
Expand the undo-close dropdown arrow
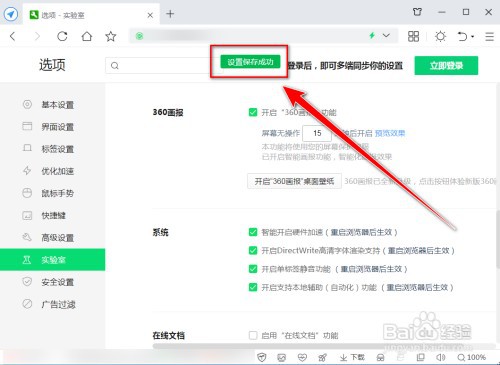pos(473,37)
